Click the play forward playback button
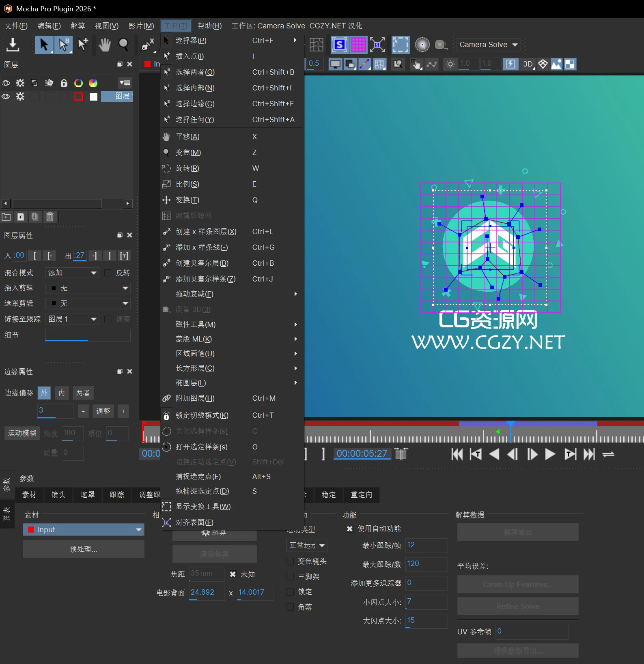The height and width of the screenshot is (664, 644). (x=550, y=454)
